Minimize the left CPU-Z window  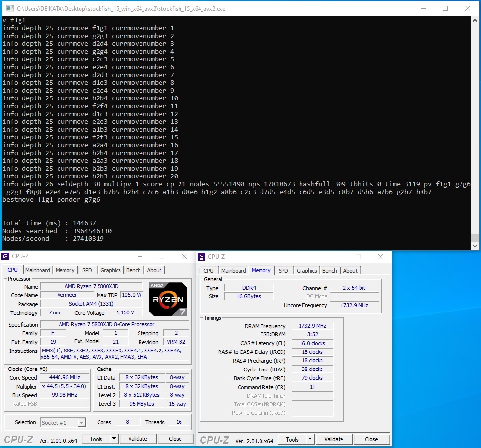tap(140, 256)
